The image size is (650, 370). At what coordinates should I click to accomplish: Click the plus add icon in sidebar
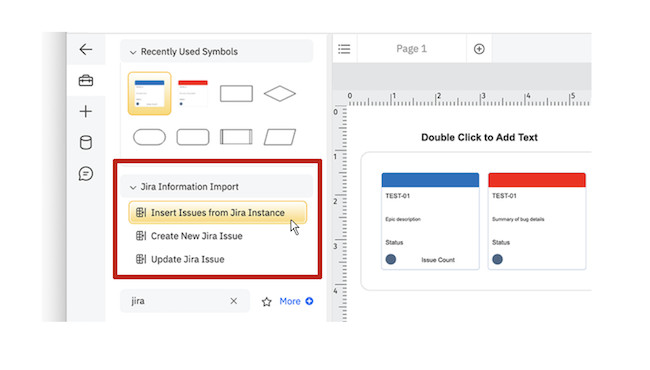tap(86, 111)
